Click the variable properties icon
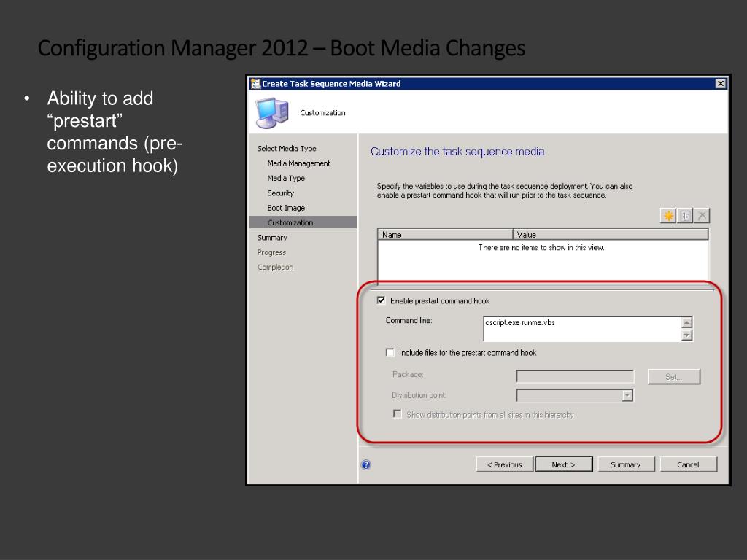747x560 pixels. point(685,216)
